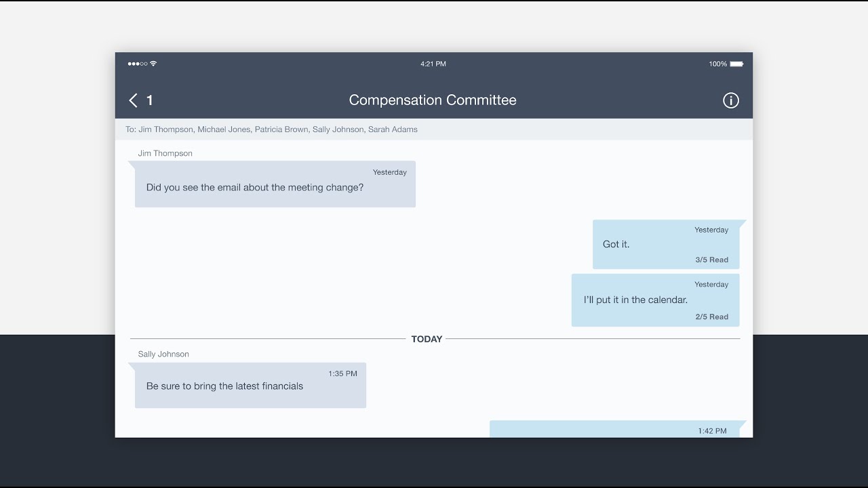Select recipient Sally Johnson in To field
This screenshot has width=868, height=488.
(338, 129)
